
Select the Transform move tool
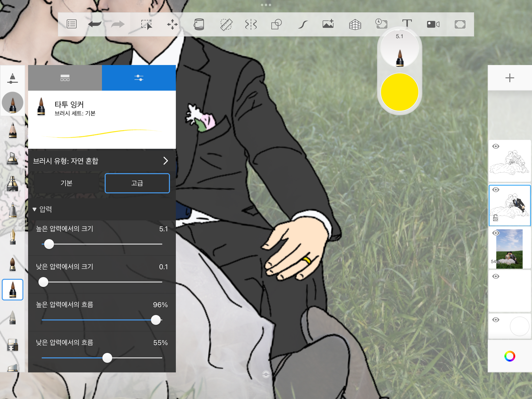(172, 24)
